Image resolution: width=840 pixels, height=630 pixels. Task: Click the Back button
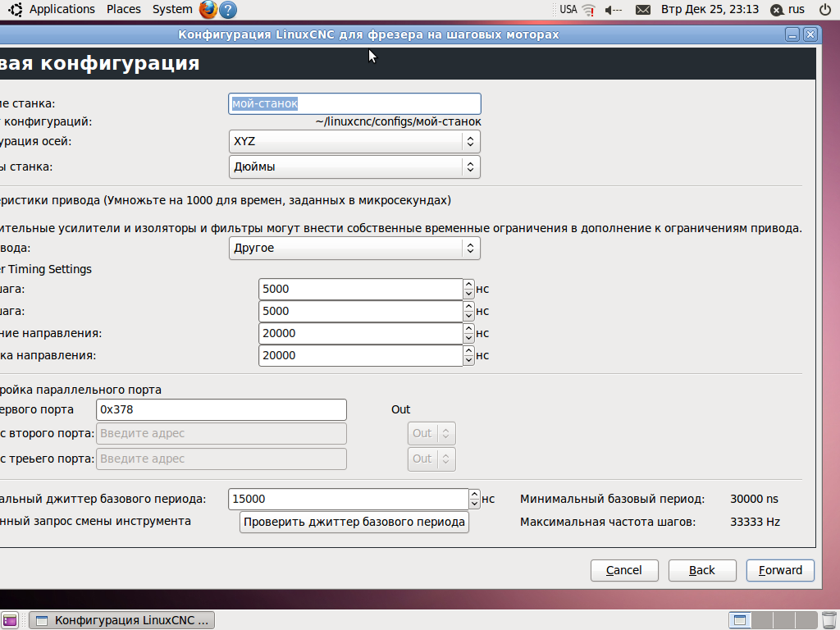702,571
